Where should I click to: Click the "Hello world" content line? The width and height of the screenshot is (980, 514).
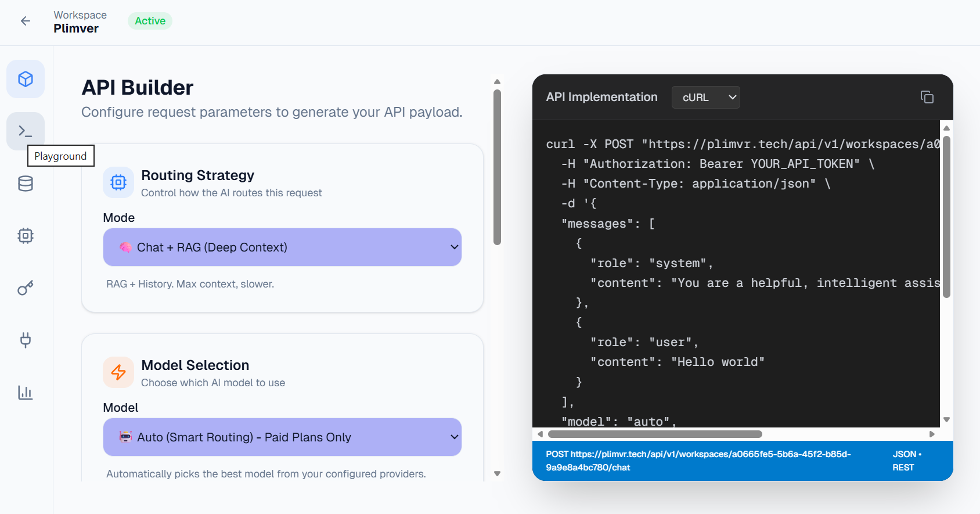[x=677, y=362]
